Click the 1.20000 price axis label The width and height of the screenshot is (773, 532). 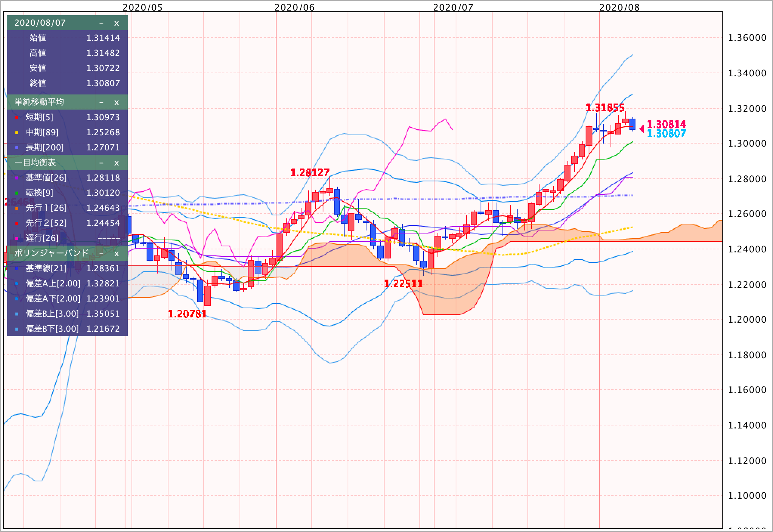tap(747, 320)
